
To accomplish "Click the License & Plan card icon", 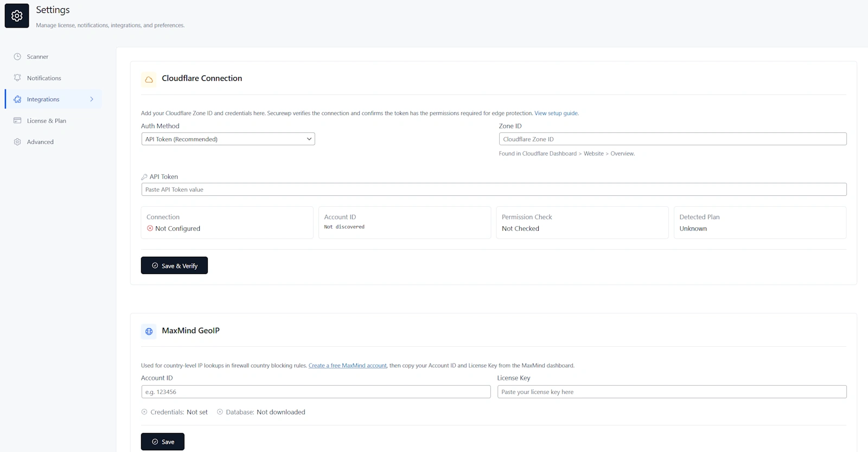I will click(x=17, y=120).
